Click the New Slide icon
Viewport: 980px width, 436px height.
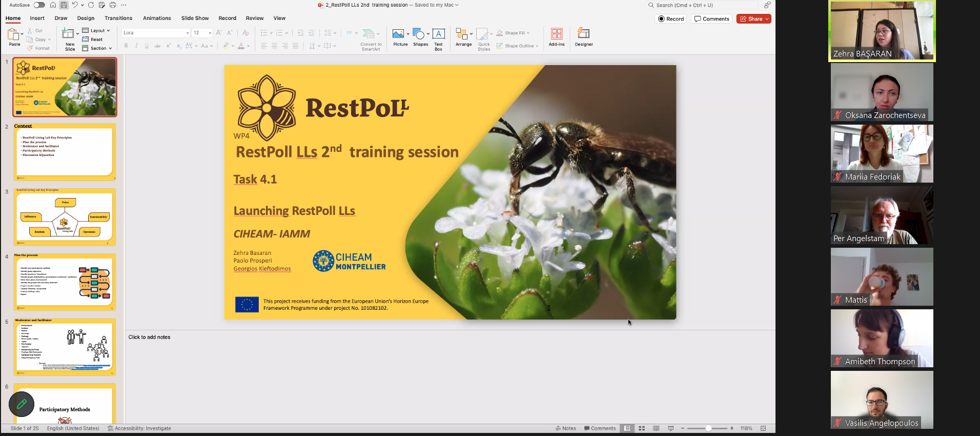coord(68,34)
